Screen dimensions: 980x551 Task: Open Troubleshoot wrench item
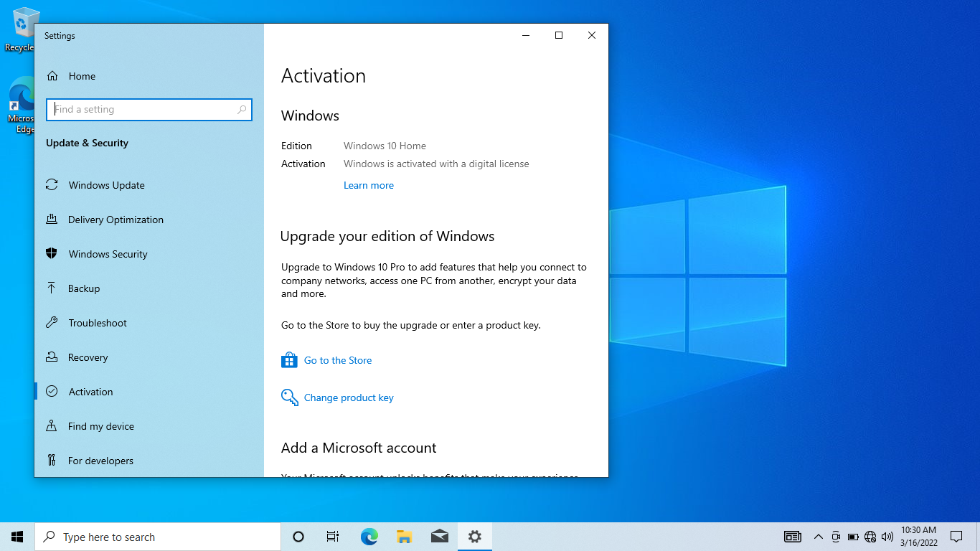point(149,323)
